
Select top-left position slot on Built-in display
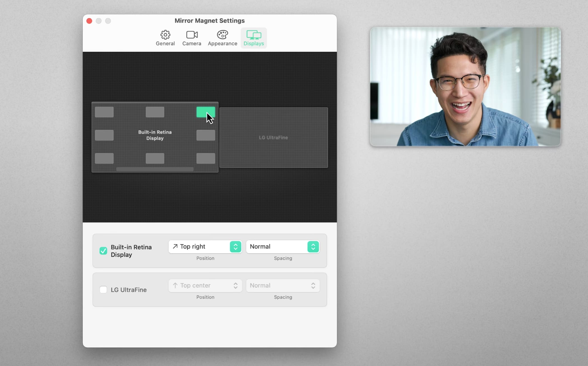pyautogui.click(x=104, y=112)
